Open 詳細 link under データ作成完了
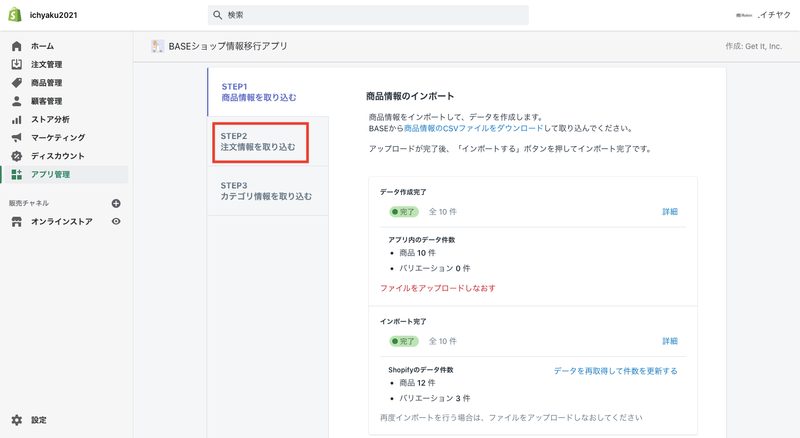The width and height of the screenshot is (800, 438). click(670, 211)
